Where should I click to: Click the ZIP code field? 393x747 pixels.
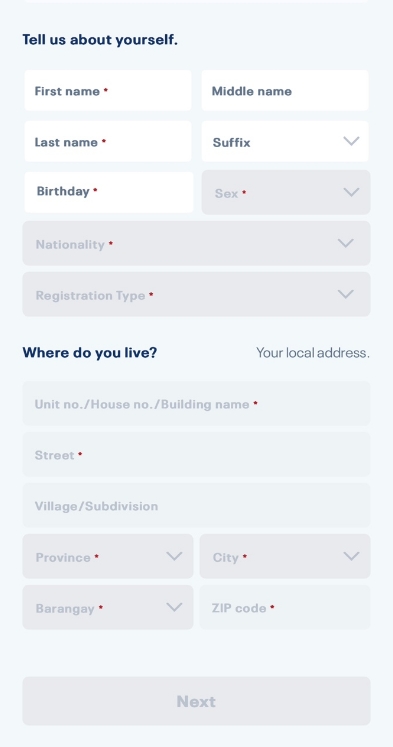pyautogui.click(x=285, y=607)
